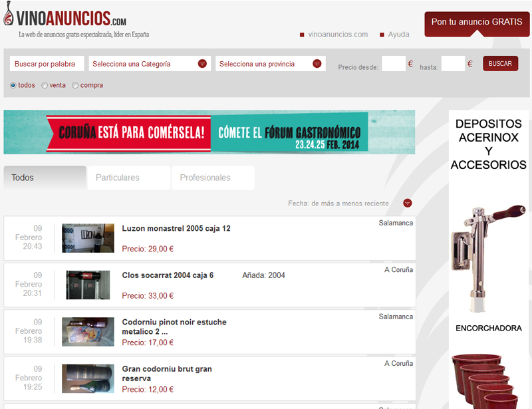
Task: Click Precio: 12,00 € text
Action: (x=148, y=389)
